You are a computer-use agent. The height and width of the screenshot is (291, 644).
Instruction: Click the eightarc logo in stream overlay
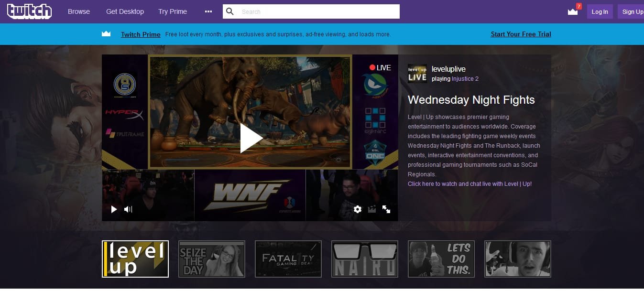coord(375,121)
